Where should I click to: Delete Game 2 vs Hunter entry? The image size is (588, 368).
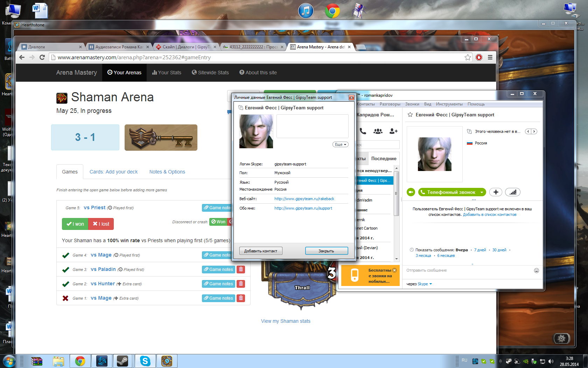(241, 284)
